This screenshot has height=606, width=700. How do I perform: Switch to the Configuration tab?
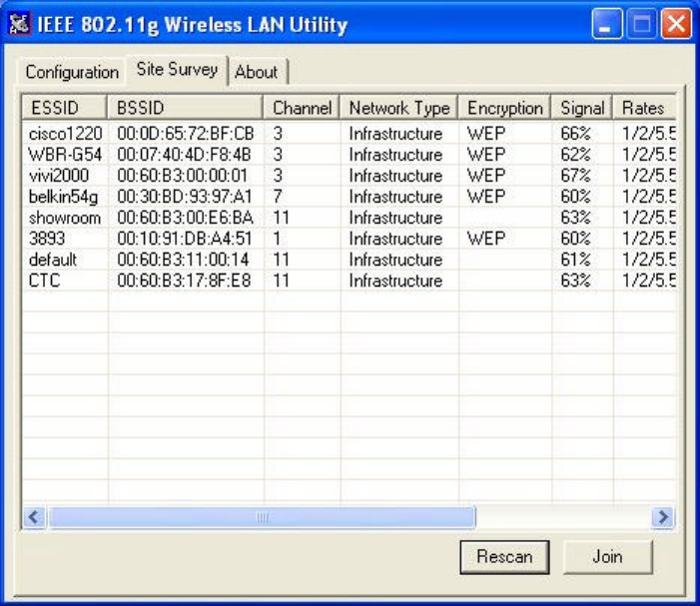72,72
